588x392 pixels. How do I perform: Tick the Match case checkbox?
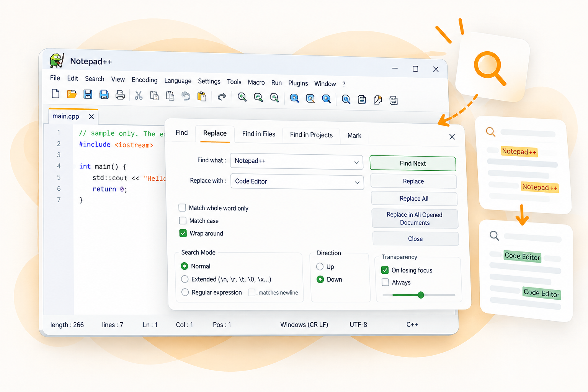183,220
